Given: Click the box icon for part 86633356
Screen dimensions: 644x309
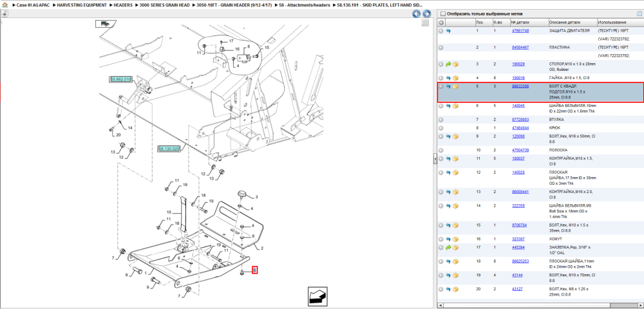Looking at the screenshot, I should point(455,87).
